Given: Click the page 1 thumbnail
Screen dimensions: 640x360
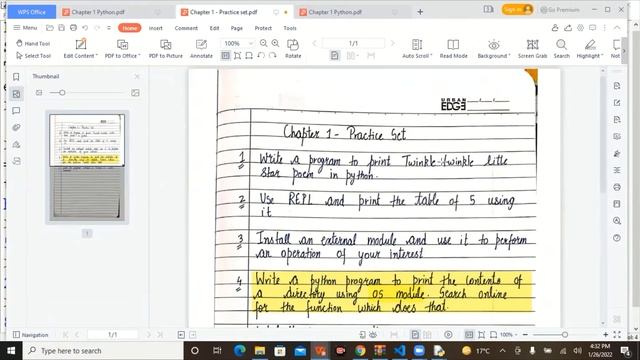Looking at the screenshot, I should 87,167.
